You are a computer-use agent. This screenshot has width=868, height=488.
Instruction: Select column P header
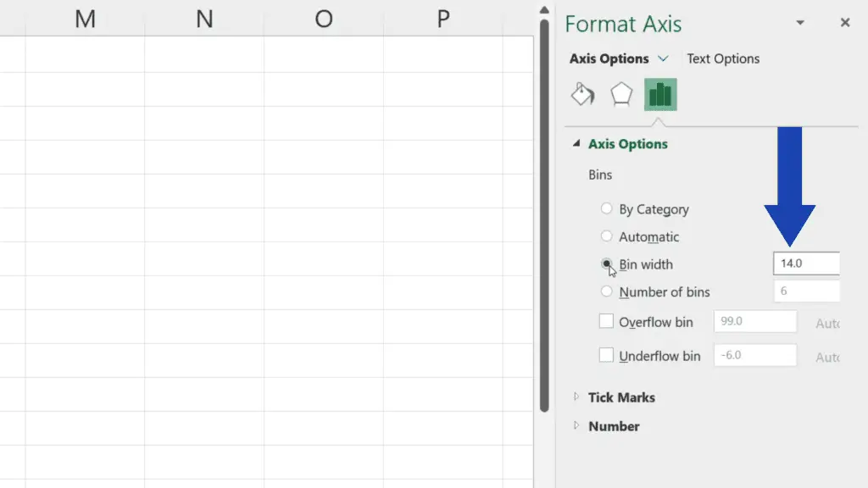click(442, 19)
